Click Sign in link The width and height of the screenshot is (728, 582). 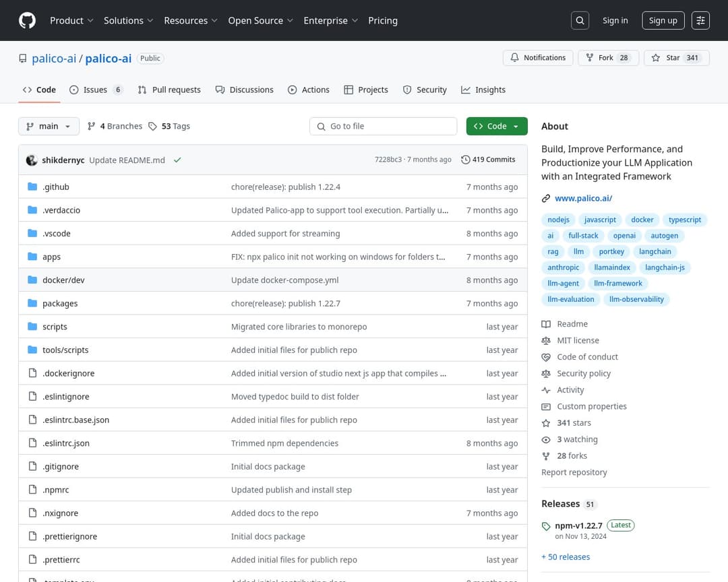[x=615, y=20]
